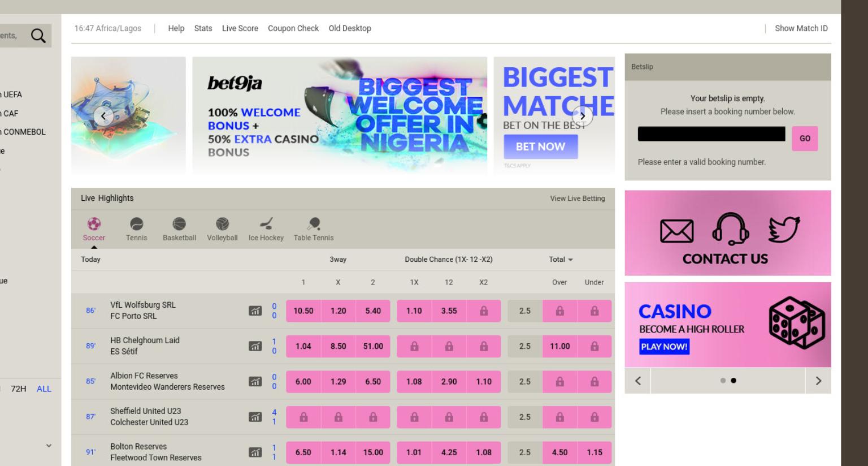The image size is (868, 466).
Task: Select Over 4.50 in Bolton Reserves match
Action: point(559,452)
